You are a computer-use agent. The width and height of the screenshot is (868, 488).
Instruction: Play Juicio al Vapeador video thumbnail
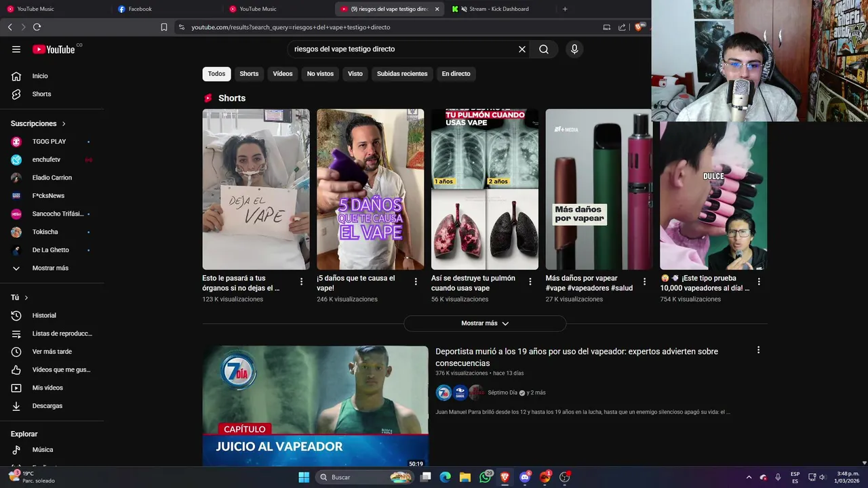point(315,406)
